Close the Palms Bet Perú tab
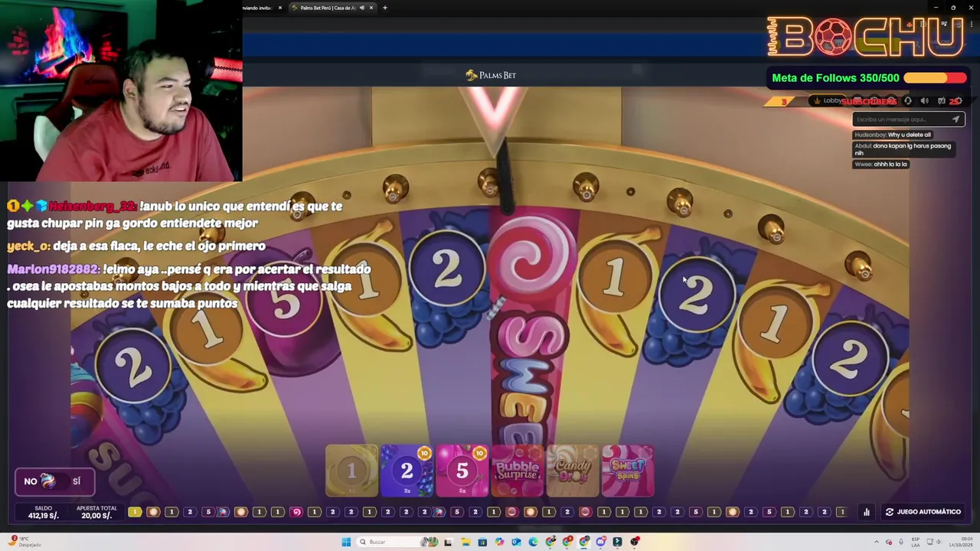The width and height of the screenshot is (980, 551). tap(371, 8)
